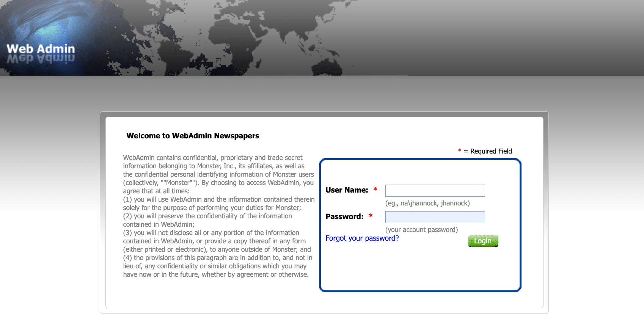
Task: Click the green Login button
Action: click(482, 241)
